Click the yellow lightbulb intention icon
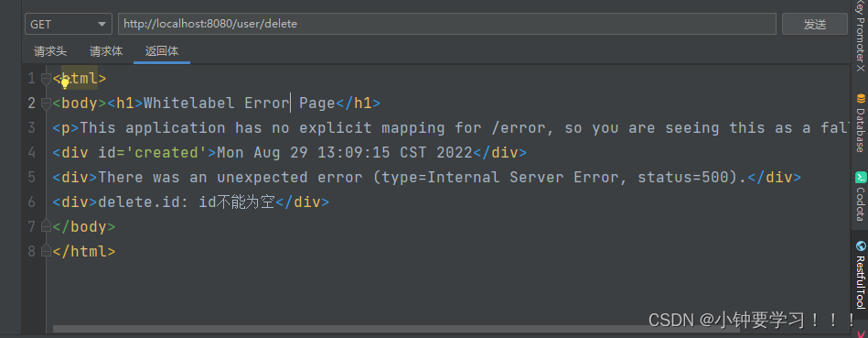Screen dimensions: 868x338 (x=65, y=83)
